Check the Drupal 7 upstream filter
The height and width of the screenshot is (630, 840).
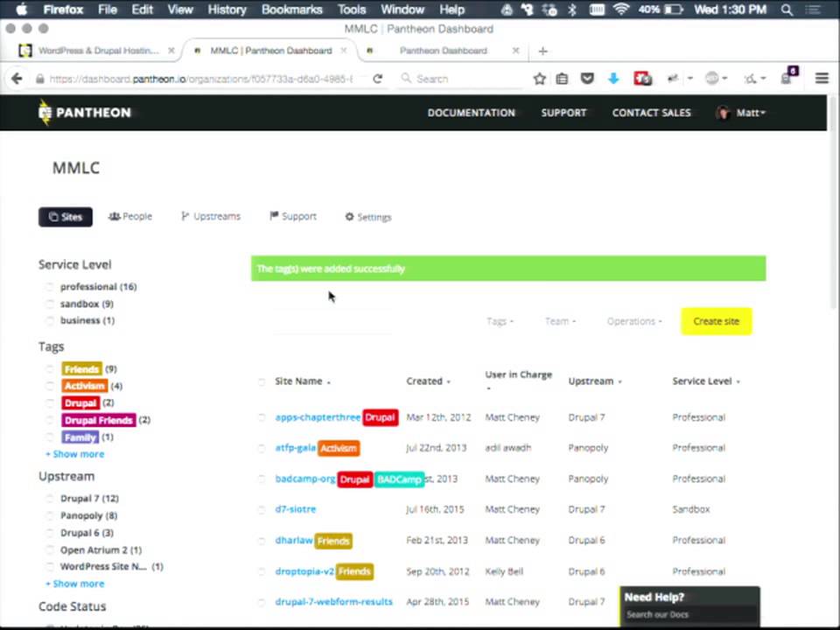(x=49, y=499)
